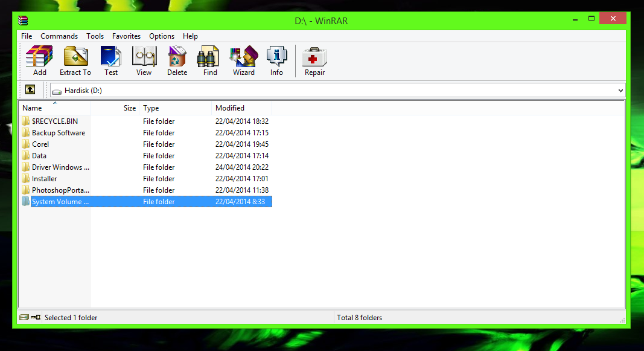Click the 'Selected 1 folder' status text
This screenshot has width=644, height=351.
pyautogui.click(x=71, y=318)
